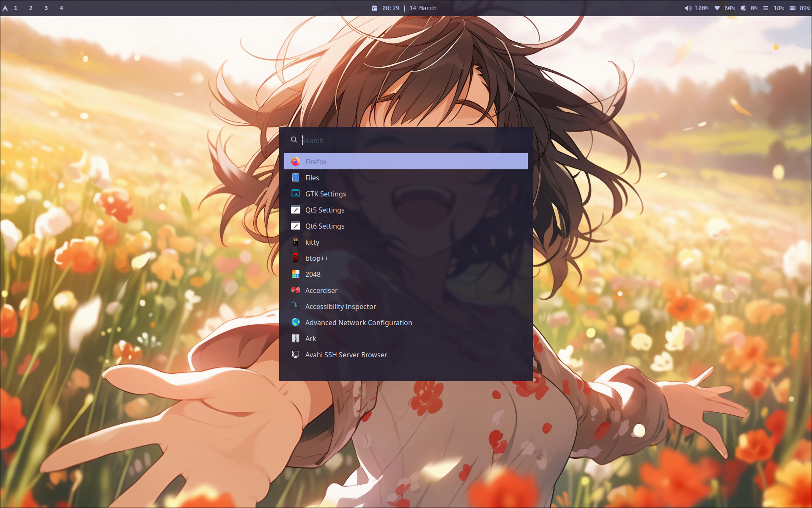
Task: Open the Files entry
Action: tap(406, 177)
